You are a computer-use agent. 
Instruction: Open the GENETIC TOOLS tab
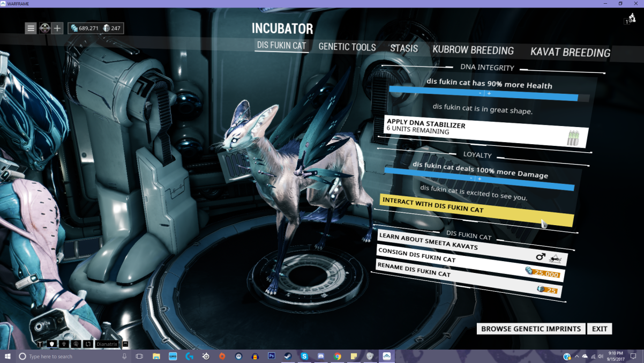pyautogui.click(x=347, y=47)
